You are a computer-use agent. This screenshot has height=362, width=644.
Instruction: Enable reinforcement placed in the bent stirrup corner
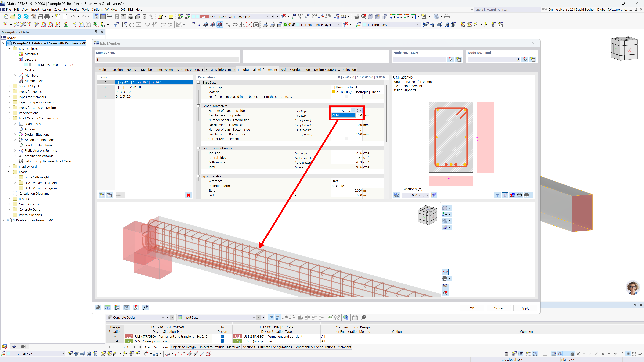pos(346,96)
